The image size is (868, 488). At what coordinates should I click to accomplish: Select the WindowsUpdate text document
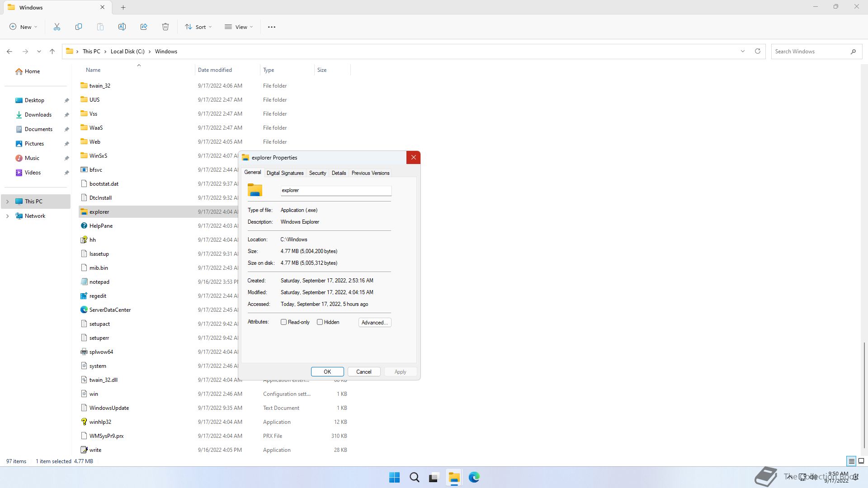pos(109,408)
